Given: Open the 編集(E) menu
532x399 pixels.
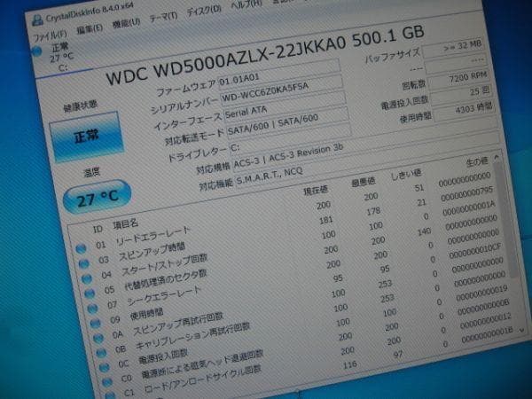Looking at the screenshot, I should click(x=90, y=28).
